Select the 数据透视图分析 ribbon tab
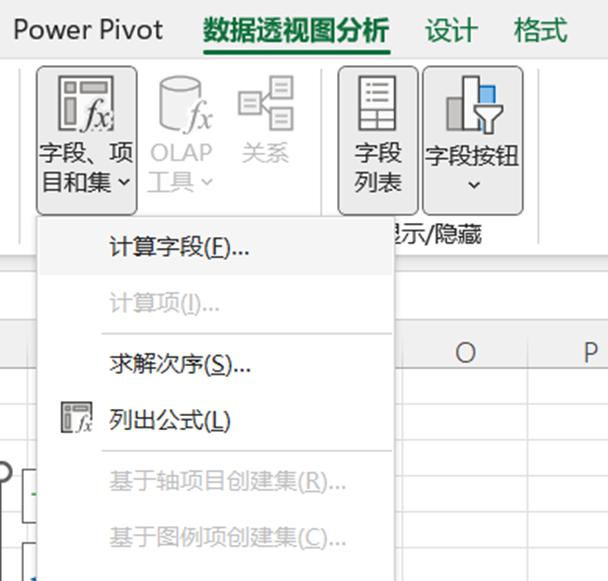The image size is (608, 581). pos(296,31)
